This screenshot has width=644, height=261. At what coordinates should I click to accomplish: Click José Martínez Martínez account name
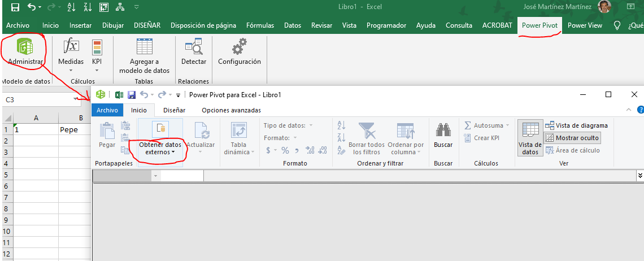(x=559, y=7)
